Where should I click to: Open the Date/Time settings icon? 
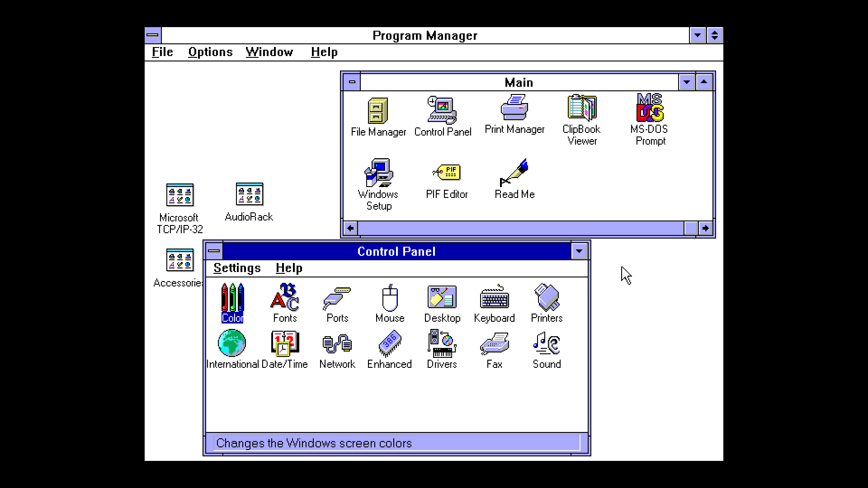284,344
